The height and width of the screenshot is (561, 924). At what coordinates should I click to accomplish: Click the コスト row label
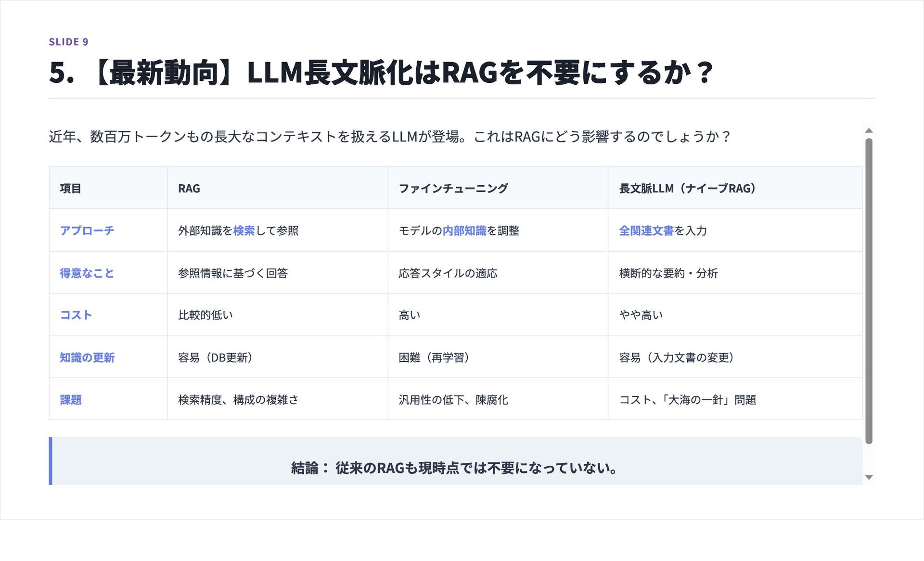tap(76, 315)
